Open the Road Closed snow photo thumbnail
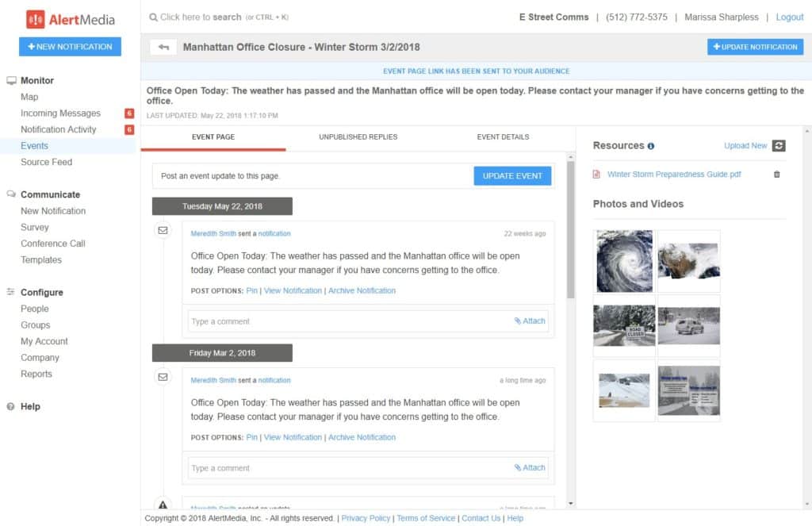 point(624,325)
